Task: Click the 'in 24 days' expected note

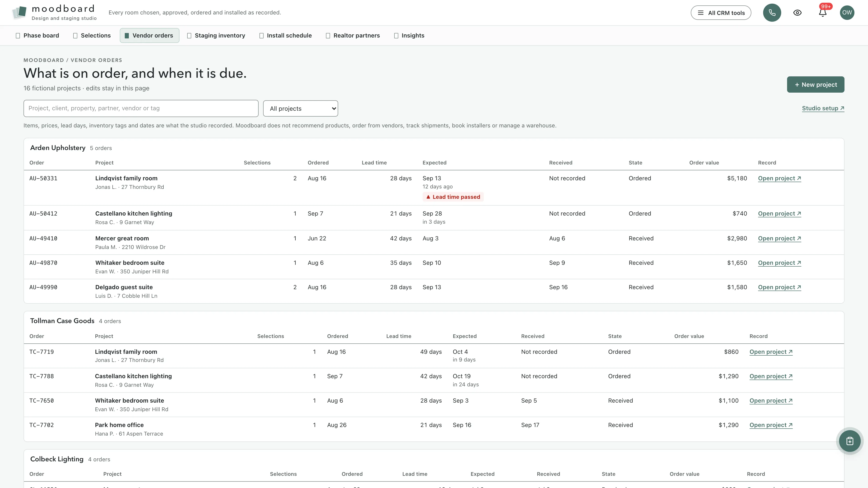Action: pyautogui.click(x=466, y=385)
